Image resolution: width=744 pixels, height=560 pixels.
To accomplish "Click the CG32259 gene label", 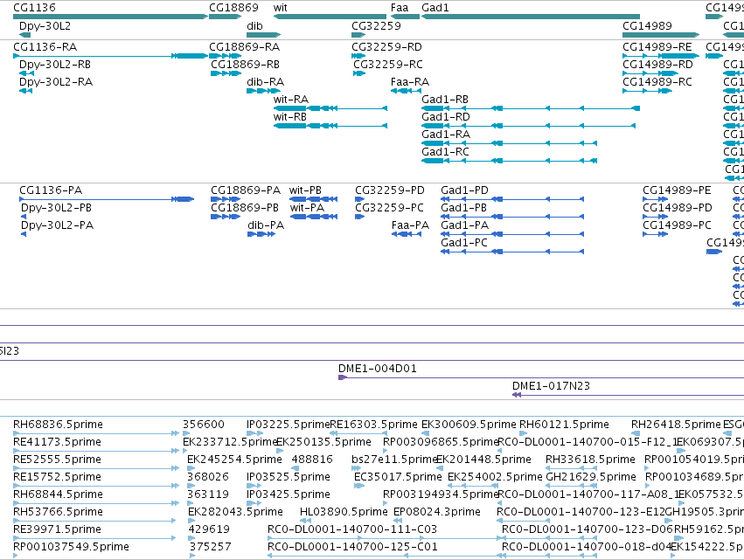I will (376, 26).
